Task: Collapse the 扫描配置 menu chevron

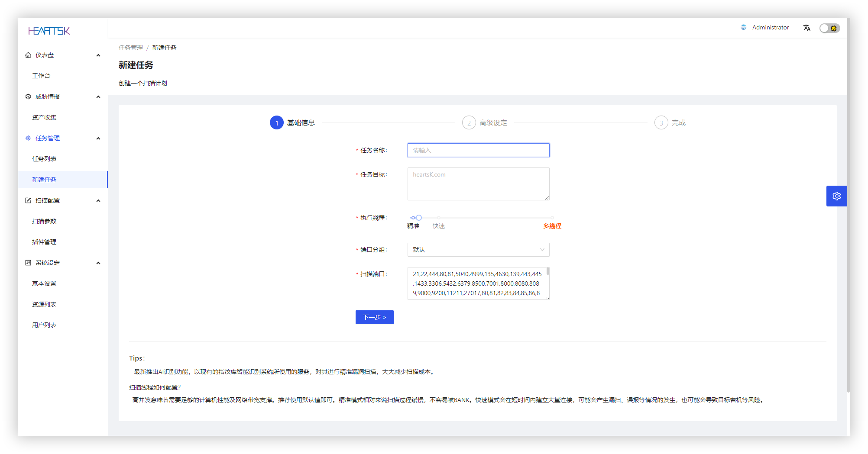Action: [98, 200]
